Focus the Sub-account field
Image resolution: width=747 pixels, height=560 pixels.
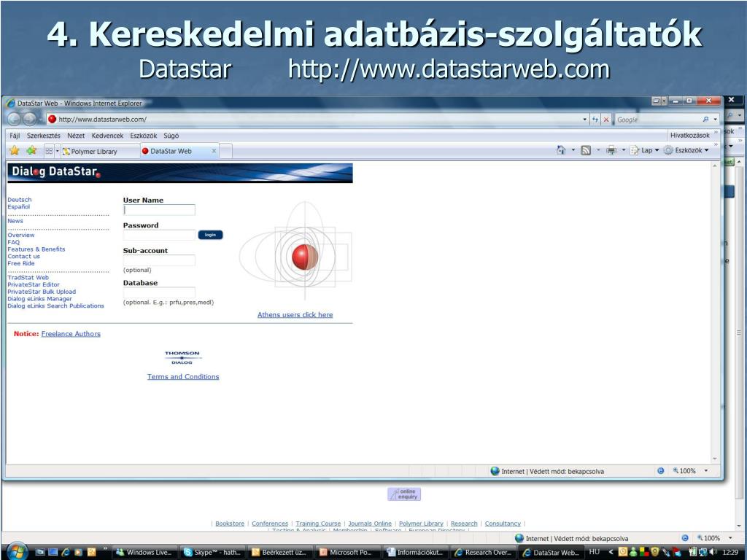click(159, 260)
